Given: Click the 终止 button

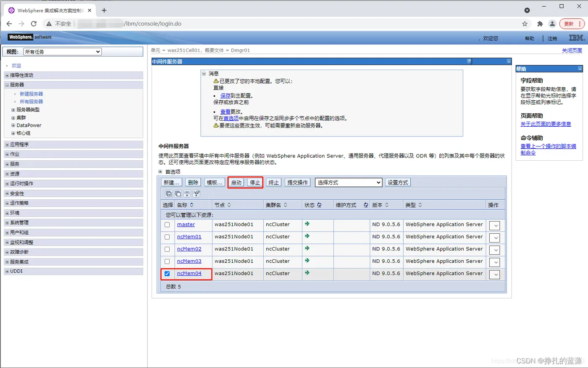Looking at the screenshot, I should coord(273,183).
